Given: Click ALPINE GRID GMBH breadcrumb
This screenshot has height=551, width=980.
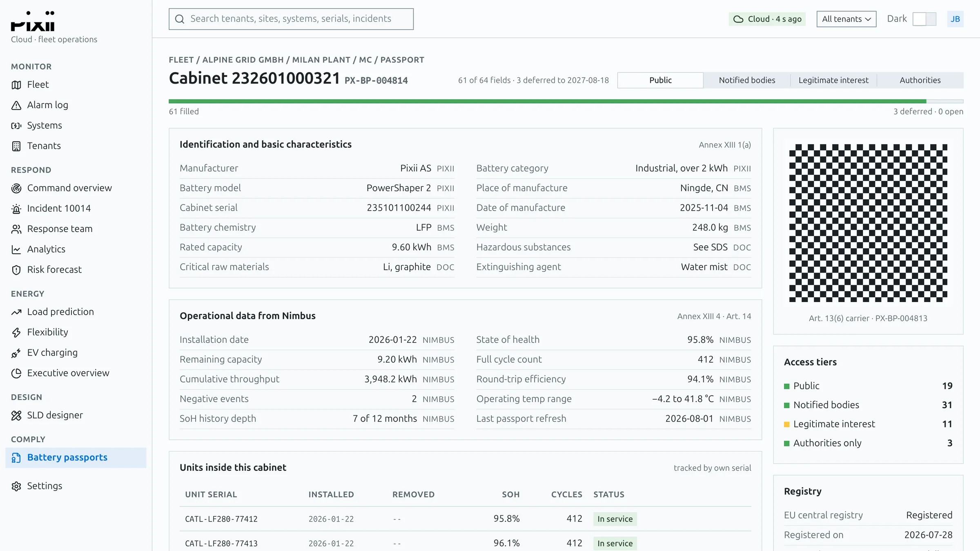Looking at the screenshot, I should [243, 60].
